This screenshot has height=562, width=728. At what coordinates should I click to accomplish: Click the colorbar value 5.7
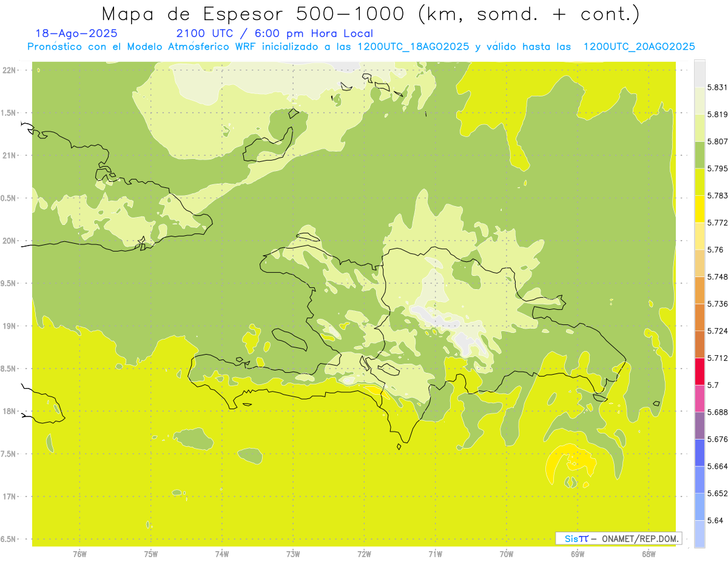pyautogui.click(x=713, y=385)
